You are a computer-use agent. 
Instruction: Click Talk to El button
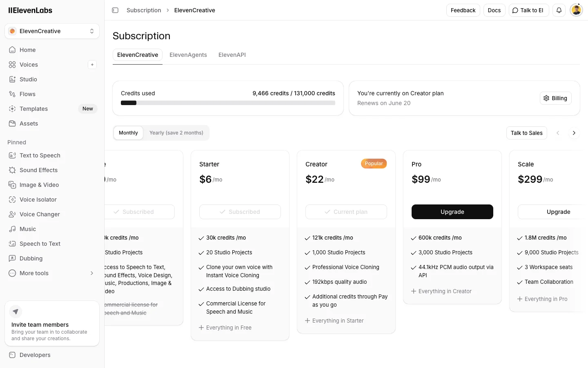pyautogui.click(x=529, y=10)
